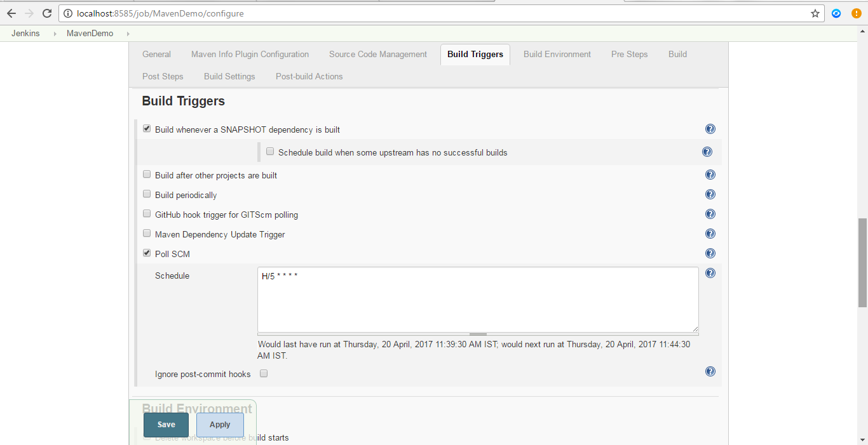Switch to the General tab
The image size is (868, 445).
pyautogui.click(x=156, y=55)
